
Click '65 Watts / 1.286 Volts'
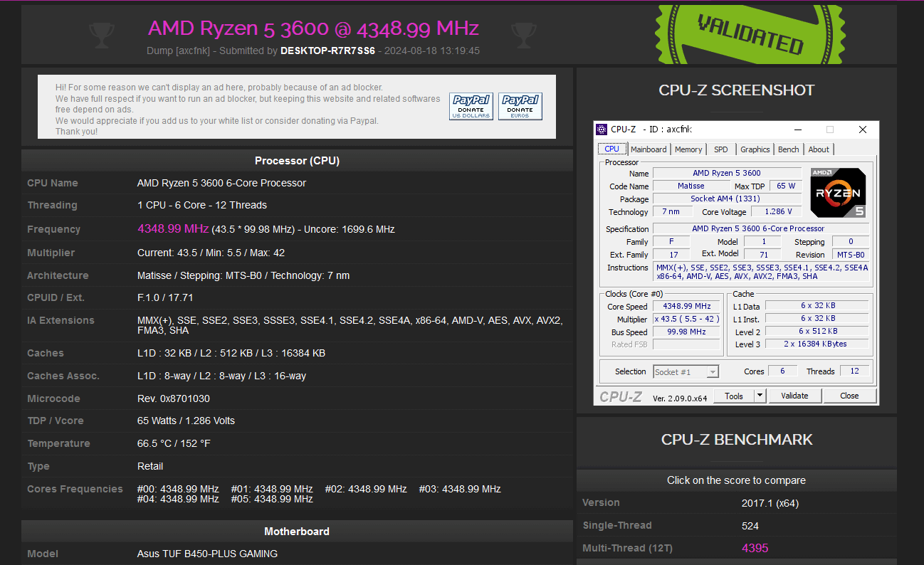click(186, 421)
